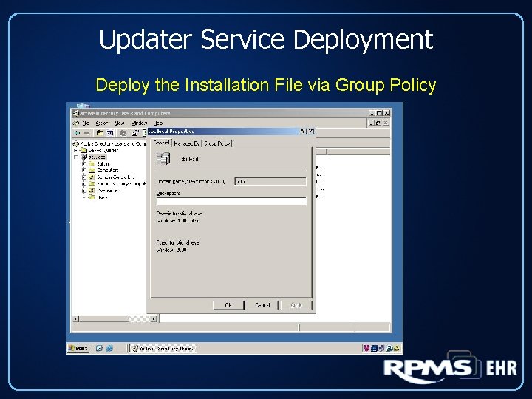Screen dimensions: 532x399
Task: Select the sbs.local tree item
Action: (97, 157)
